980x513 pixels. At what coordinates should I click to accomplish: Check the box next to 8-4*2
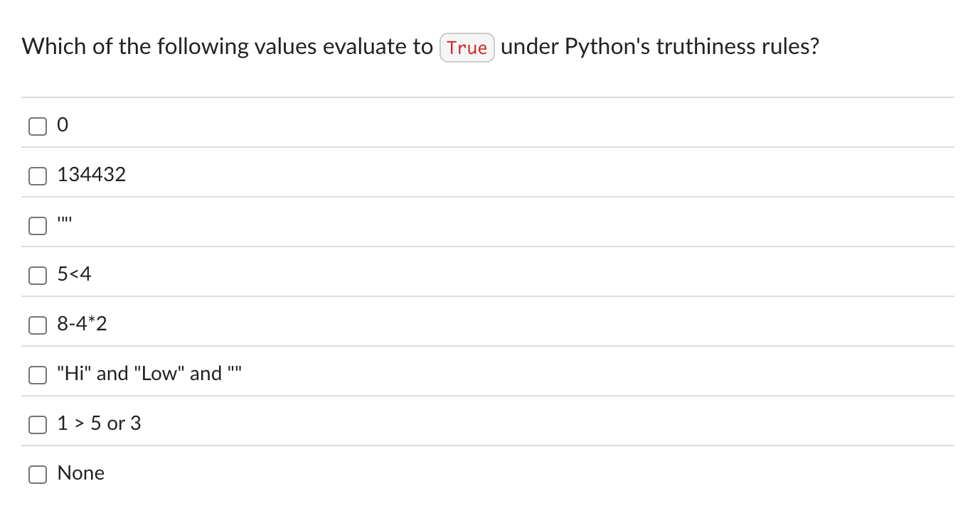pos(37,325)
